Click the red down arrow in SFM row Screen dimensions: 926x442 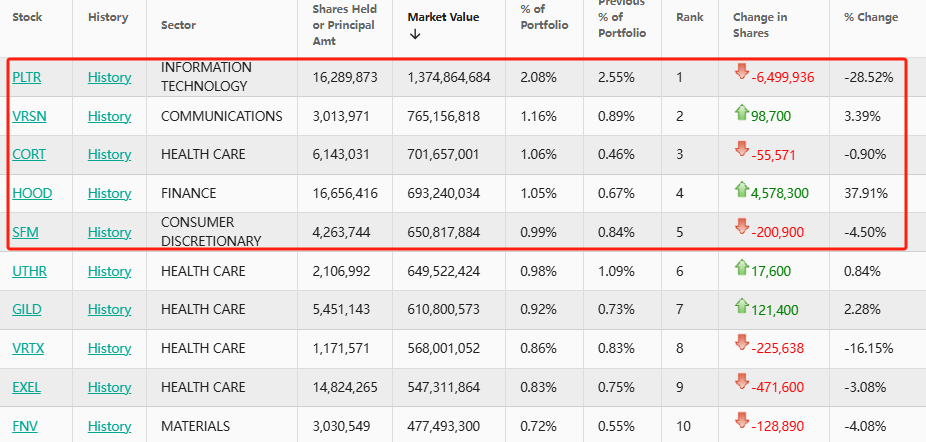pos(741,226)
